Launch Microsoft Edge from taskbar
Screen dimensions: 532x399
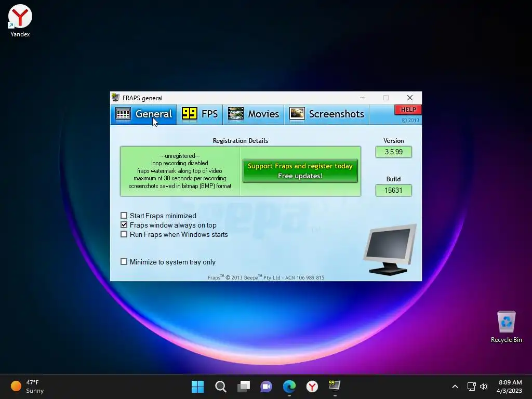point(289,387)
